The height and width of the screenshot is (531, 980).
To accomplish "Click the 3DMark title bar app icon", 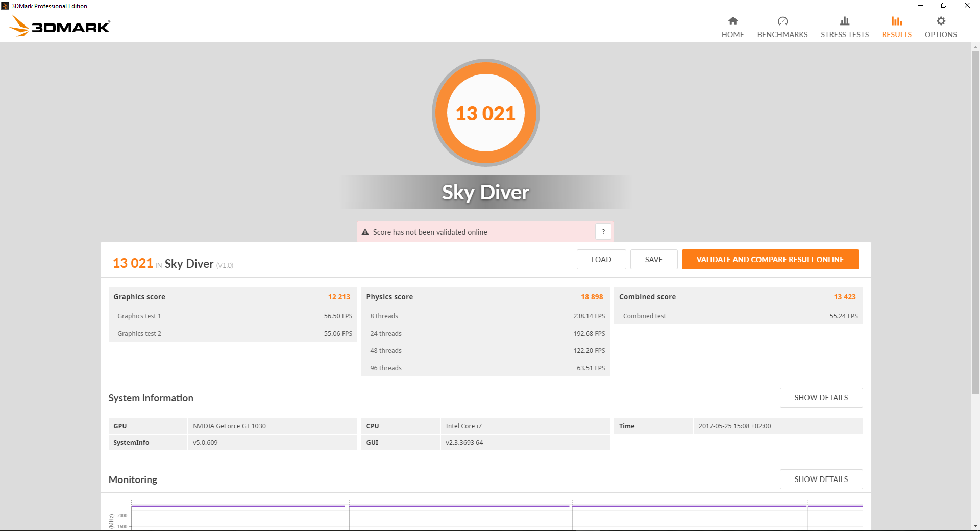I will 5,6.
